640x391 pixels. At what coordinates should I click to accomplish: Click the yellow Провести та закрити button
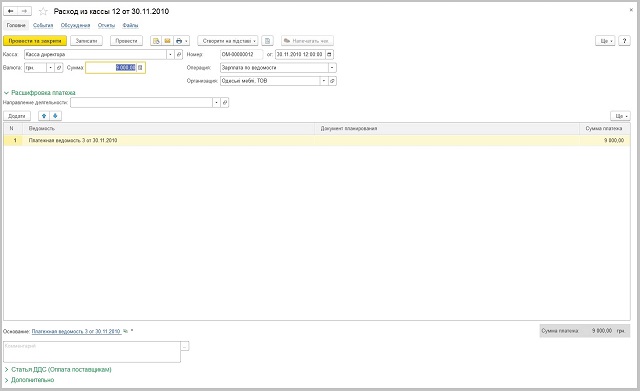[35, 41]
